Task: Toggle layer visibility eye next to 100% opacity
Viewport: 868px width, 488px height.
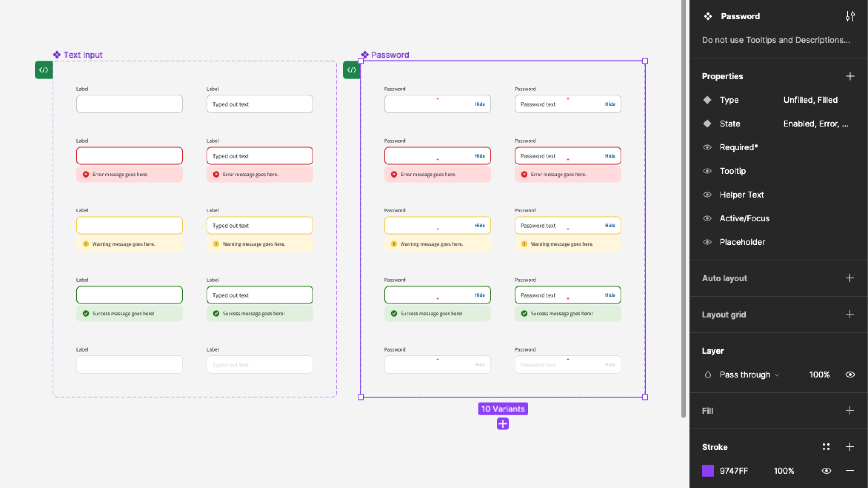Action: click(850, 374)
